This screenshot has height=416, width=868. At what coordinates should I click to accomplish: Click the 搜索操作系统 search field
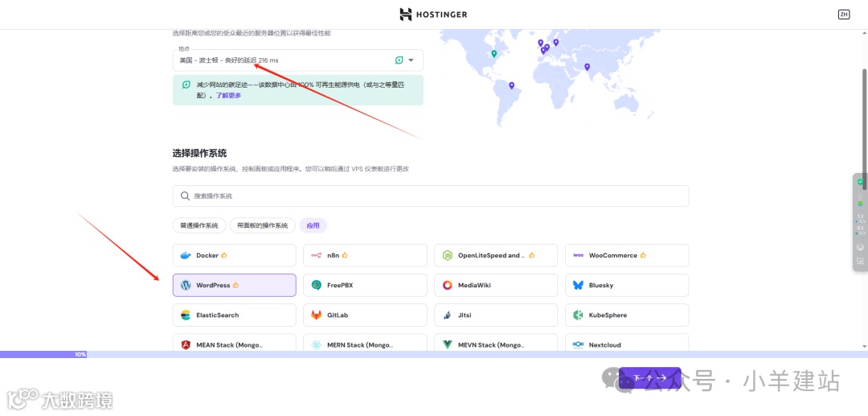[431, 196]
